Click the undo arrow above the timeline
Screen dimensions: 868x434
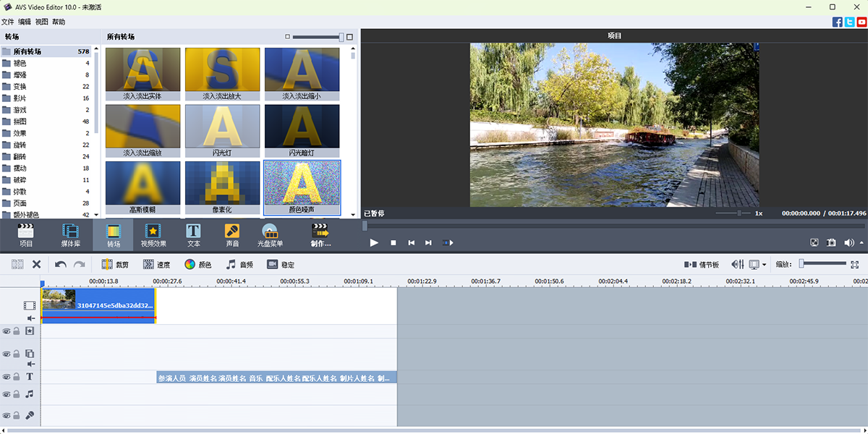point(59,264)
